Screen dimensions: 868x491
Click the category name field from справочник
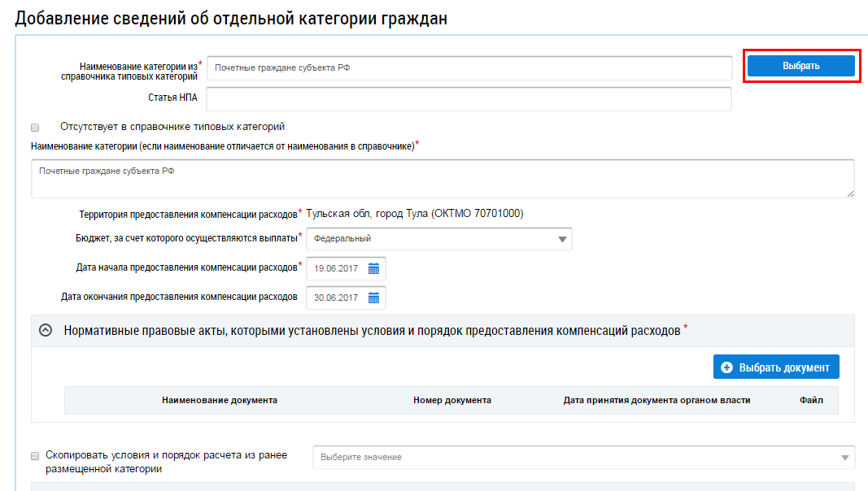point(469,68)
